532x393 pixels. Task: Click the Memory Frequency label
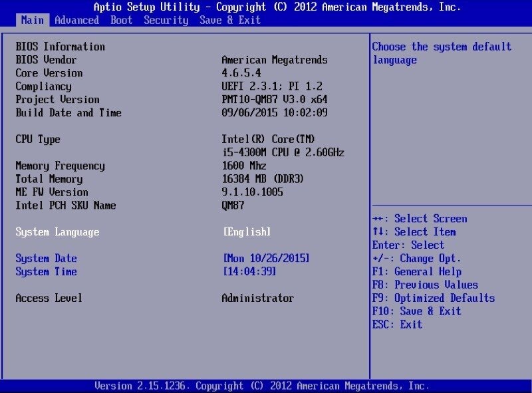[61, 166]
